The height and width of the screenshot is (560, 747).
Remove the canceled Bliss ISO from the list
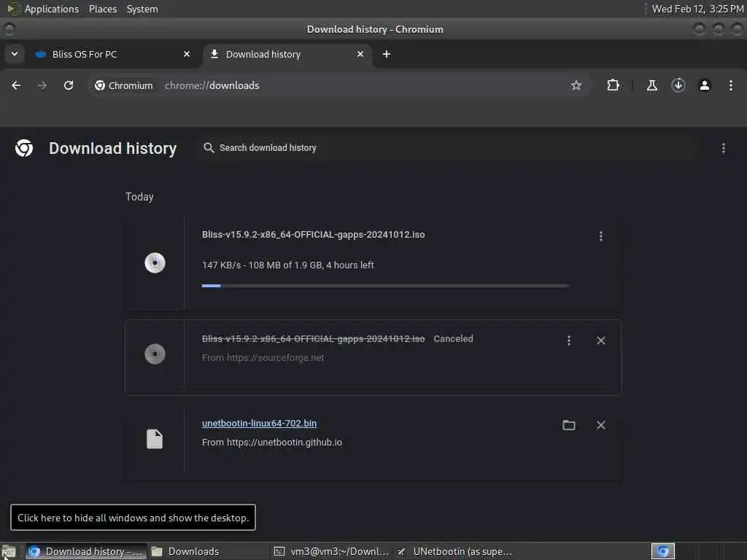601,341
